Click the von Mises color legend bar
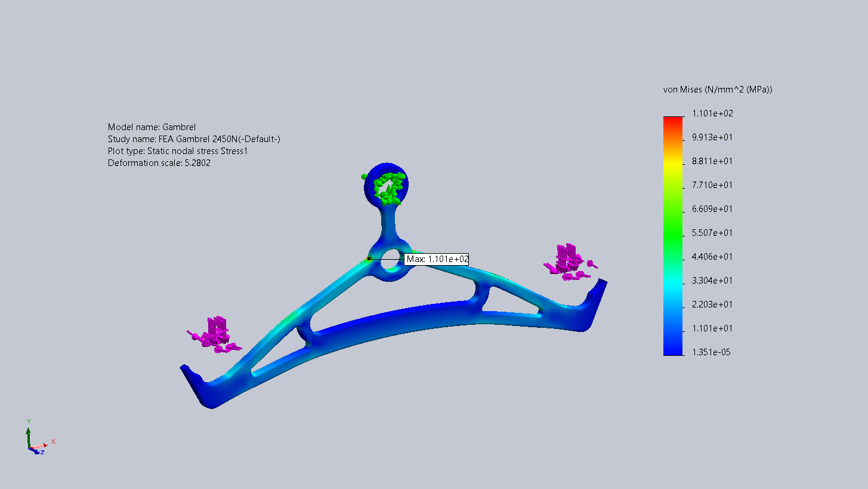 pyautogui.click(x=672, y=239)
